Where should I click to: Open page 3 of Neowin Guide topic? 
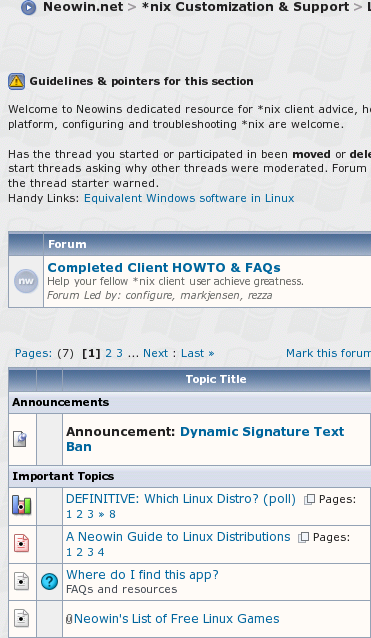(90, 552)
